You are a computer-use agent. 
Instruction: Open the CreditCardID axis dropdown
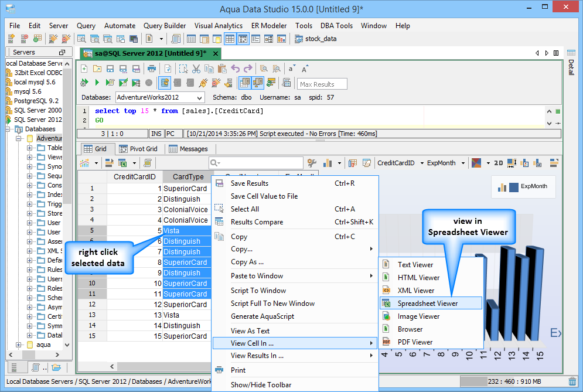[x=422, y=163]
